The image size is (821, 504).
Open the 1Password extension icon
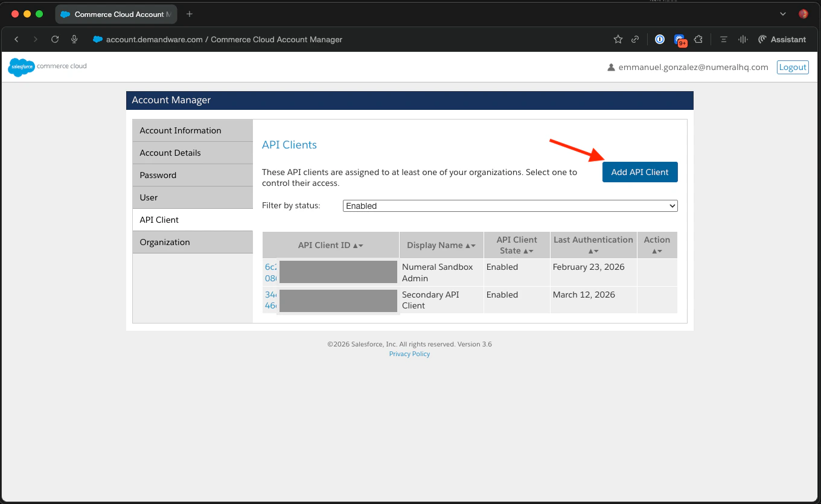660,39
